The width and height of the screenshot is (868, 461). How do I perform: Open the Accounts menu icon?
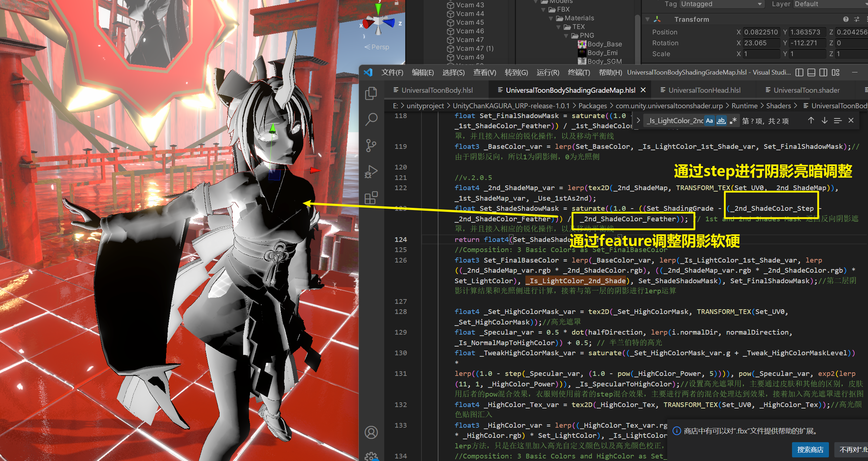(371, 432)
